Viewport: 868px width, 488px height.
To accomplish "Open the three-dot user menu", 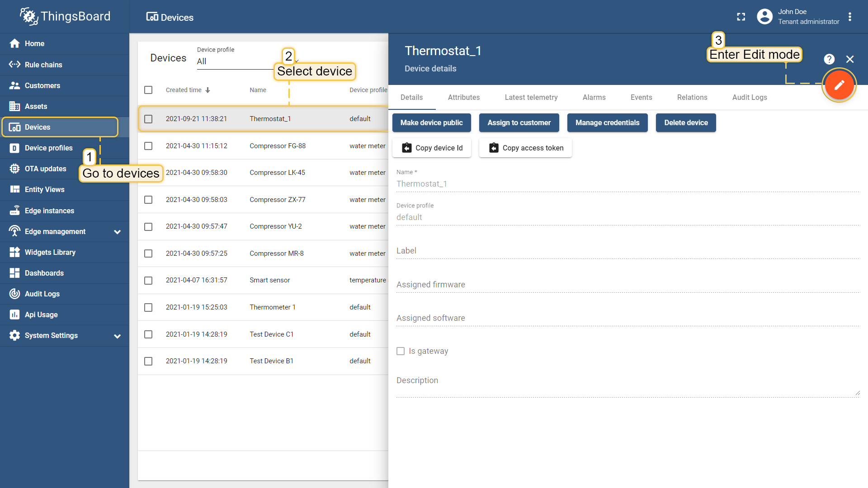I will [850, 17].
